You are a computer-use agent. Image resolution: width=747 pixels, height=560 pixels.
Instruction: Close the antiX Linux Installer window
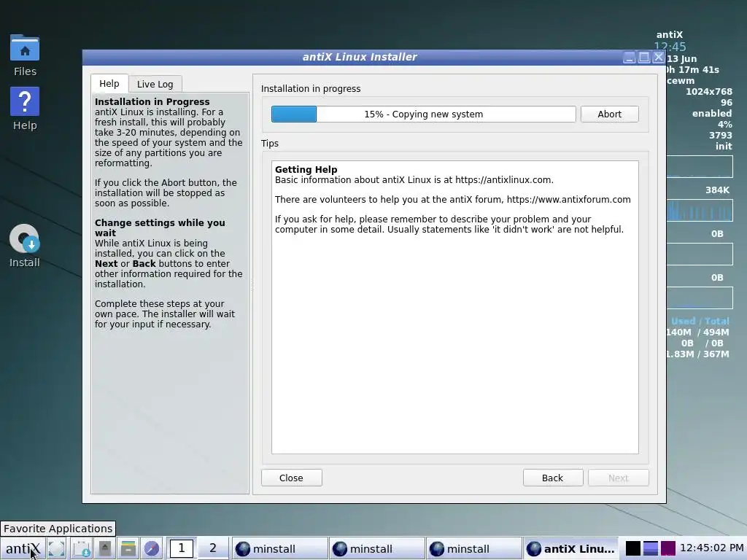(x=659, y=58)
